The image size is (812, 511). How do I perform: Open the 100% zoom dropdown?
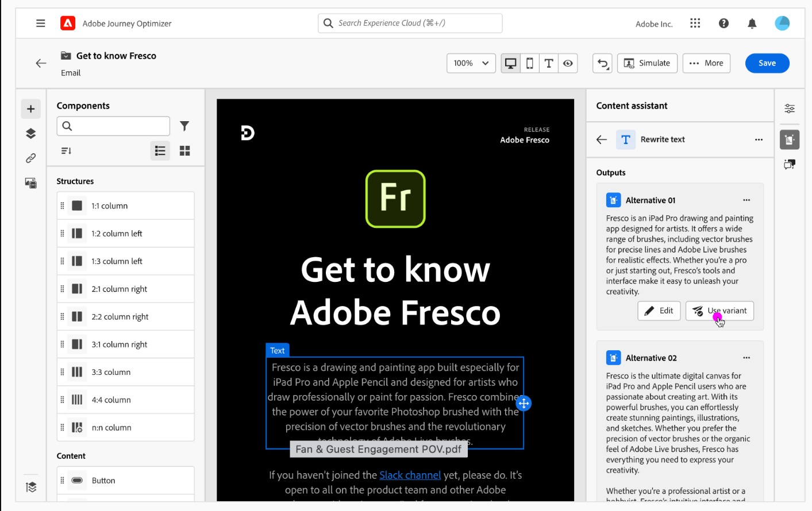coord(471,63)
